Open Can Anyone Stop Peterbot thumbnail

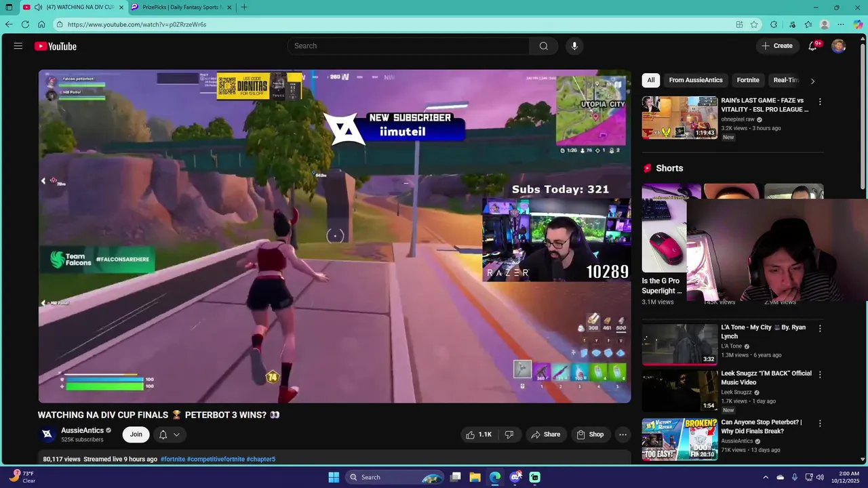click(x=679, y=439)
